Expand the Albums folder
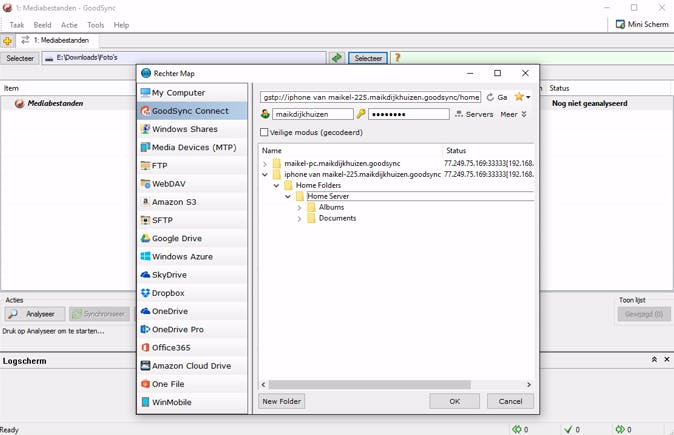Screen dimensions: 674x435 coord(300,208)
